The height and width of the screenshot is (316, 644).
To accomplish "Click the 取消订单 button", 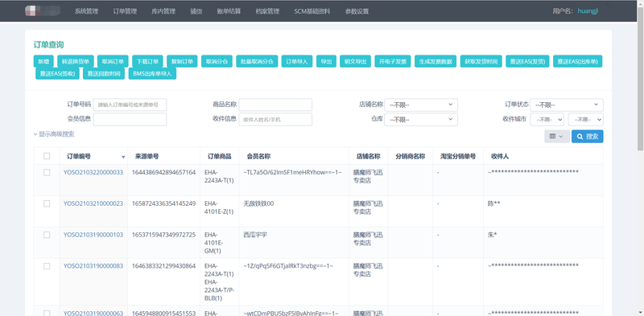I will (x=113, y=61).
